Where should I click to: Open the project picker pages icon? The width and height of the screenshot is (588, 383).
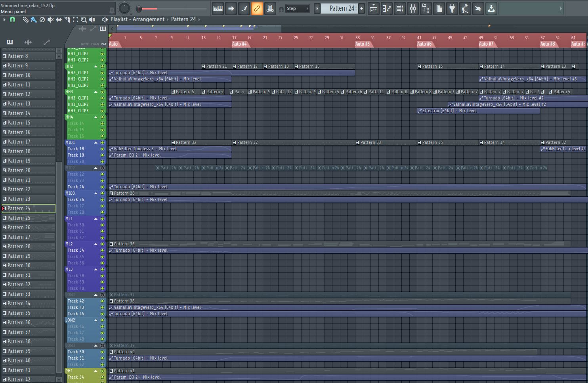pyautogui.click(x=439, y=8)
